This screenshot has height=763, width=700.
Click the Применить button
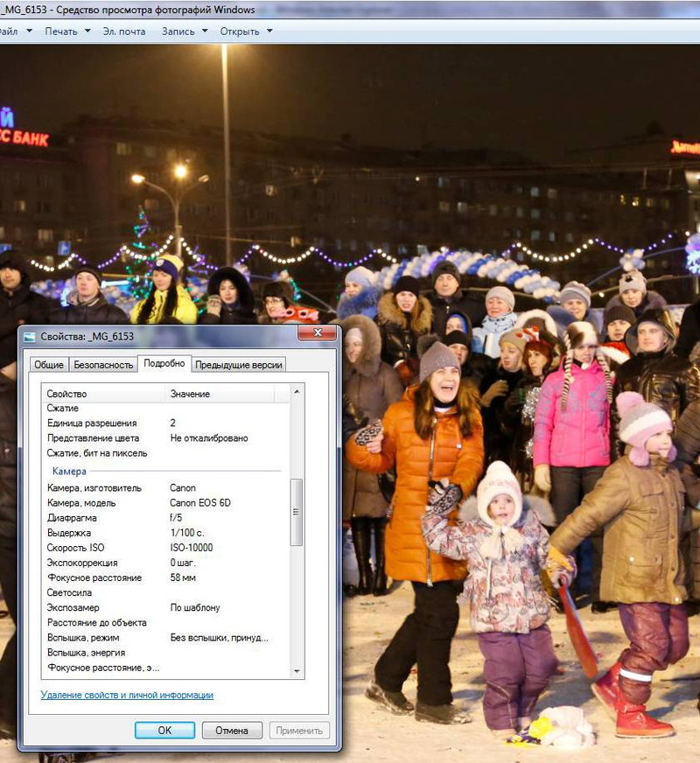(x=299, y=730)
